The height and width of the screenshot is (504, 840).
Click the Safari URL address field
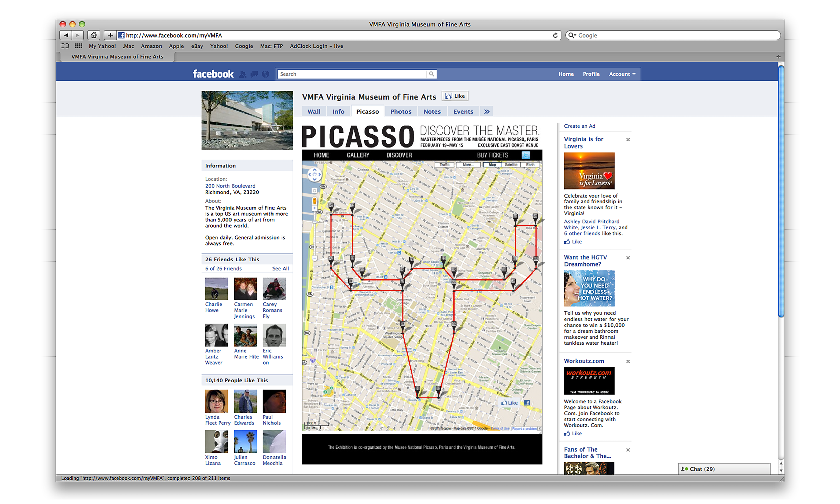point(334,35)
